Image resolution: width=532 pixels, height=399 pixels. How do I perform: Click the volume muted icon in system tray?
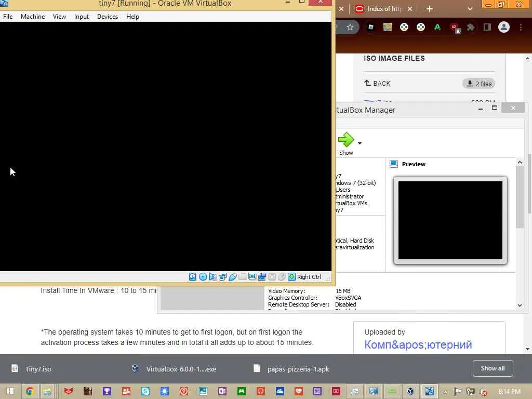pyautogui.click(x=483, y=392)
